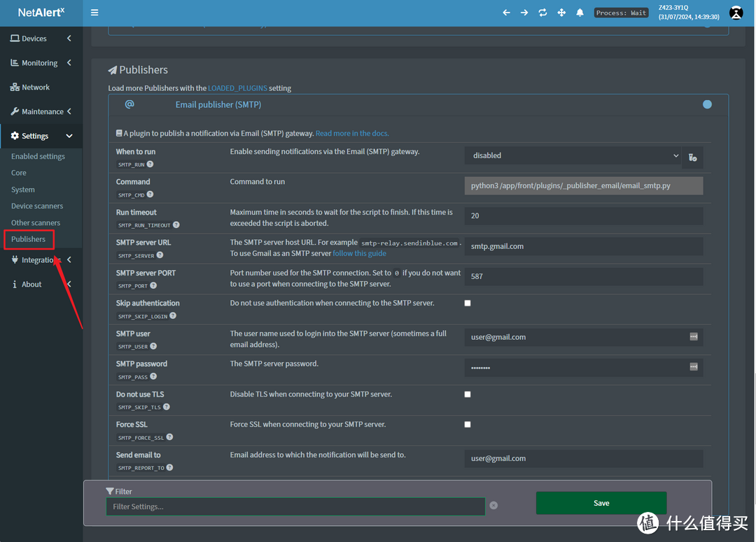Click the refresh icon in top bar

tap(542, 13)
